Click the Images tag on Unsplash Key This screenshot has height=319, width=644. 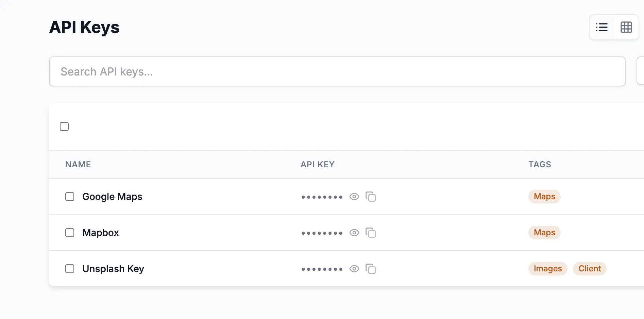coord(548,269)
